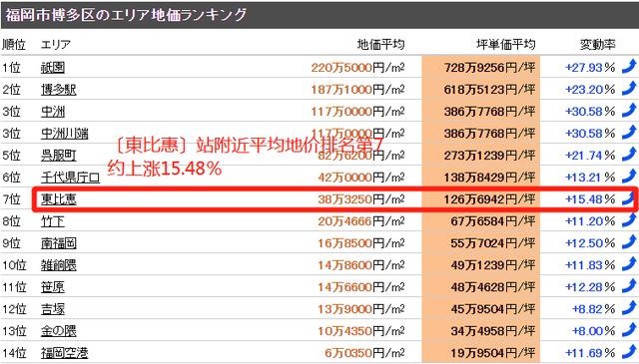Select the 187万1000円/m² land price
The width and height of the screenshot is (639, 364).
[357, 90]
